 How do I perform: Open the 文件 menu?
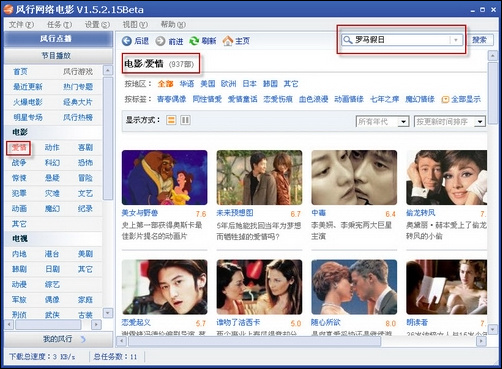coord(21,25)
